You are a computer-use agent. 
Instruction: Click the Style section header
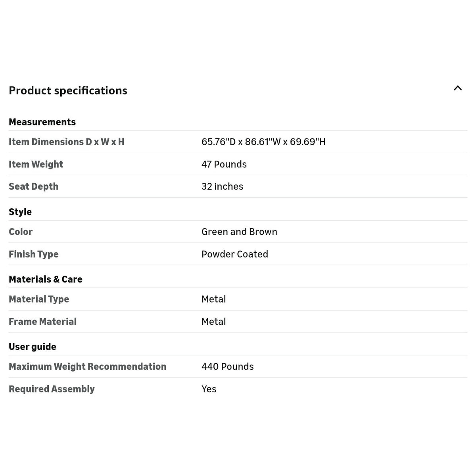(20, 212)
